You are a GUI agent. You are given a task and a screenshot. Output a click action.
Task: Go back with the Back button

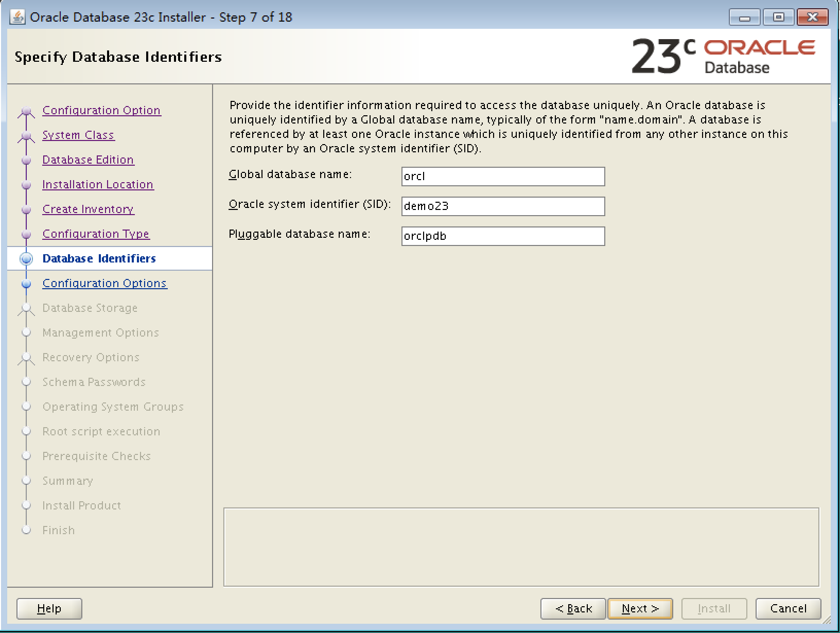tap(573, 608)
